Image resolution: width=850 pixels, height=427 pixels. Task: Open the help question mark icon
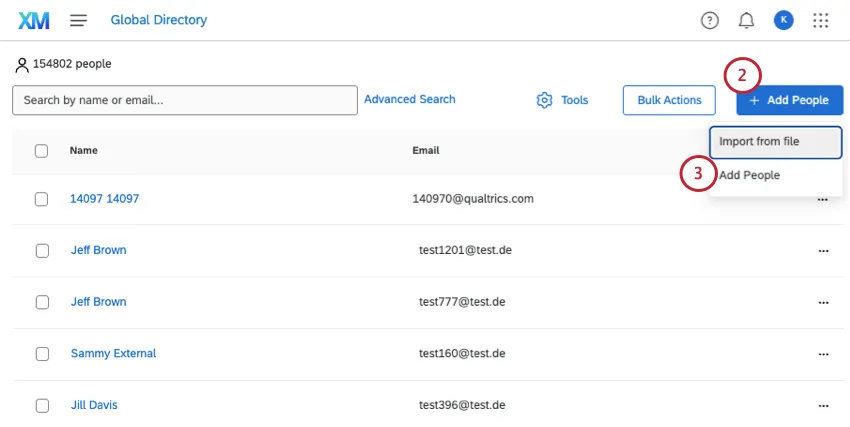click(x=710, y=20)
